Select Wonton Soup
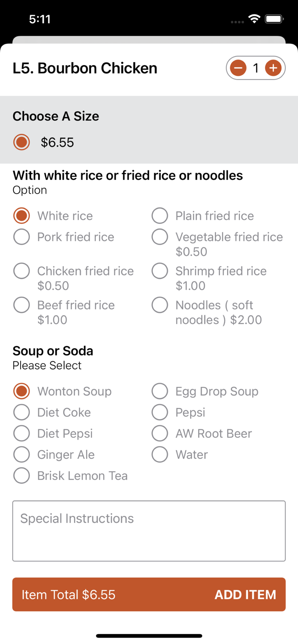 coord(22,391)
